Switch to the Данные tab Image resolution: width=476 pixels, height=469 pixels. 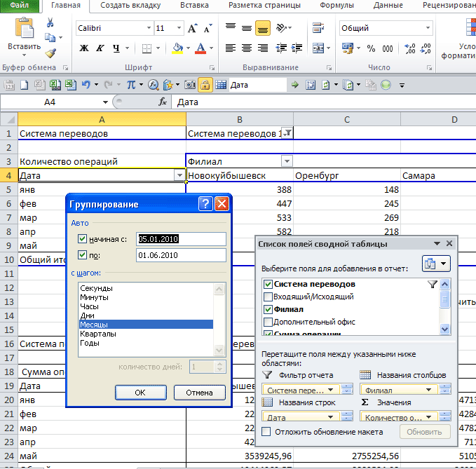(388, 5)
